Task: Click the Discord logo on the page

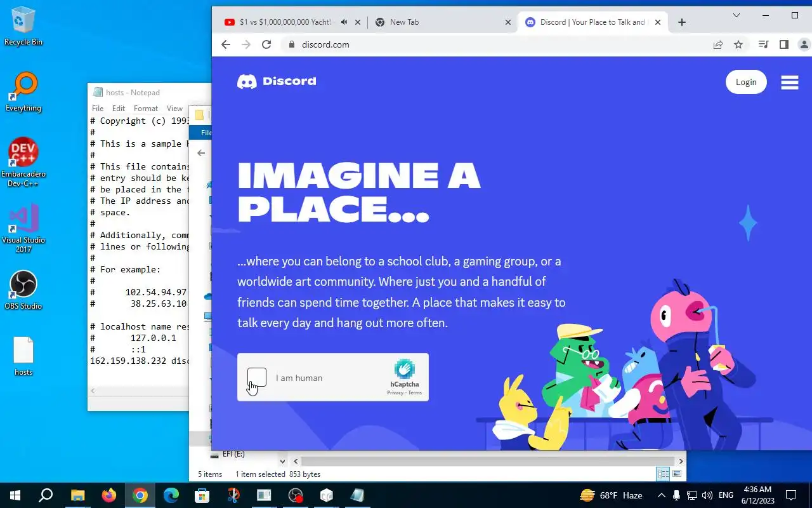Action: 277,81
